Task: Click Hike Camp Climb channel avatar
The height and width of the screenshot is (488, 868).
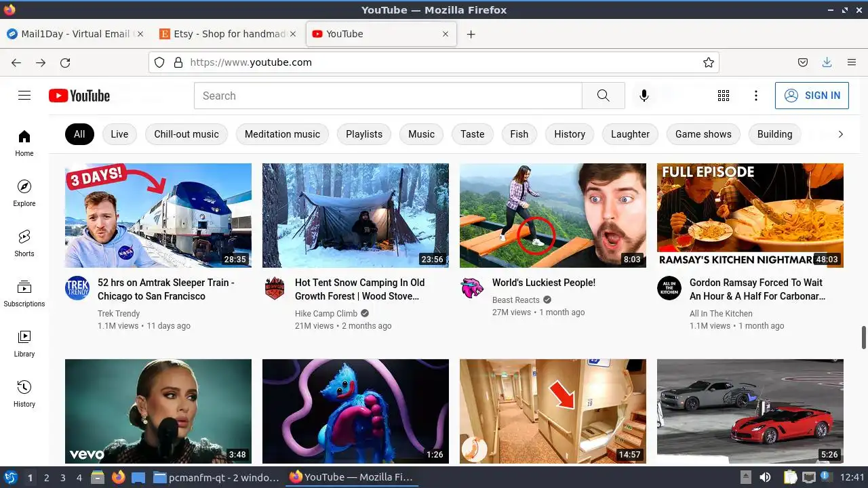Action: click(x=275, y=288)
